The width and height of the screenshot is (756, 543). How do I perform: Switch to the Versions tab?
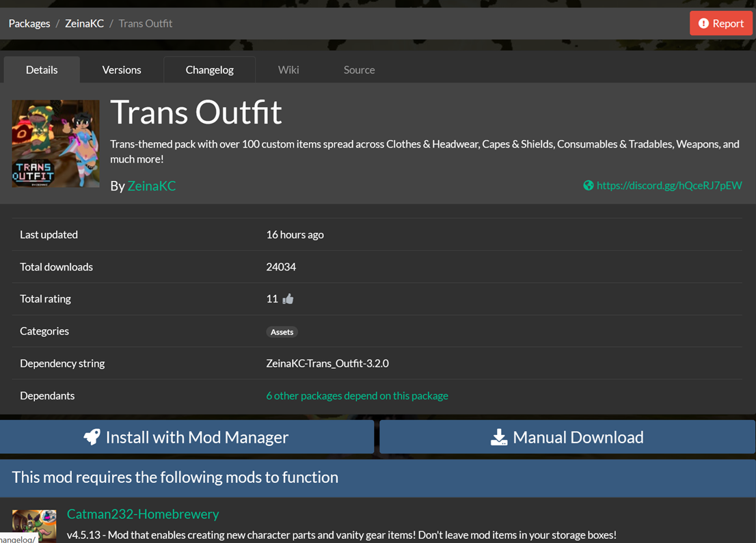pyautogui.click(x=122, y=70)
